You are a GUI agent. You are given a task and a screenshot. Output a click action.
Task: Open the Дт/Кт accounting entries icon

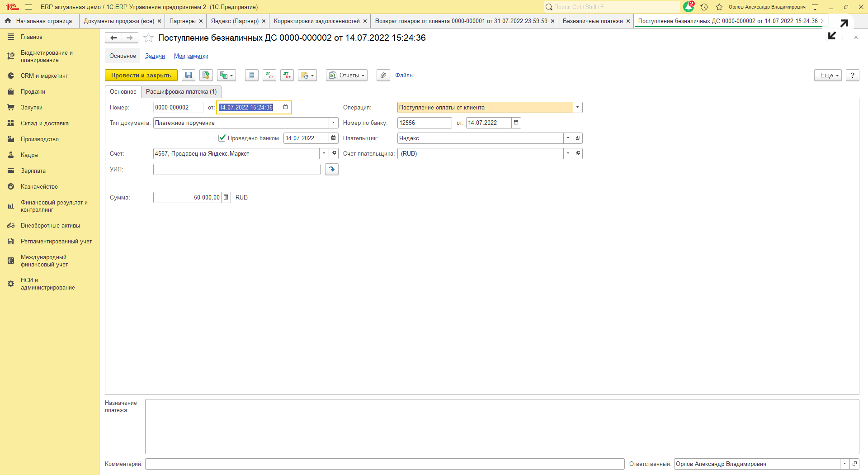click(x=287, y=76)
